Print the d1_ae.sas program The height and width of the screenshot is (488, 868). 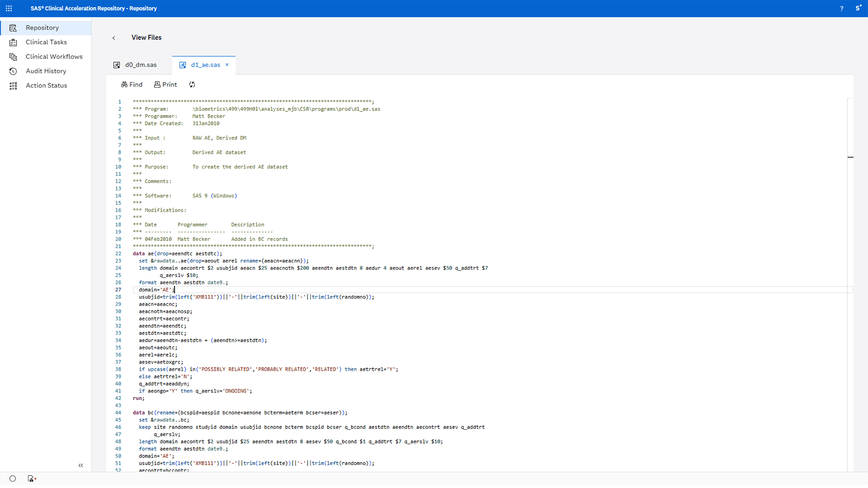point(165,84)
